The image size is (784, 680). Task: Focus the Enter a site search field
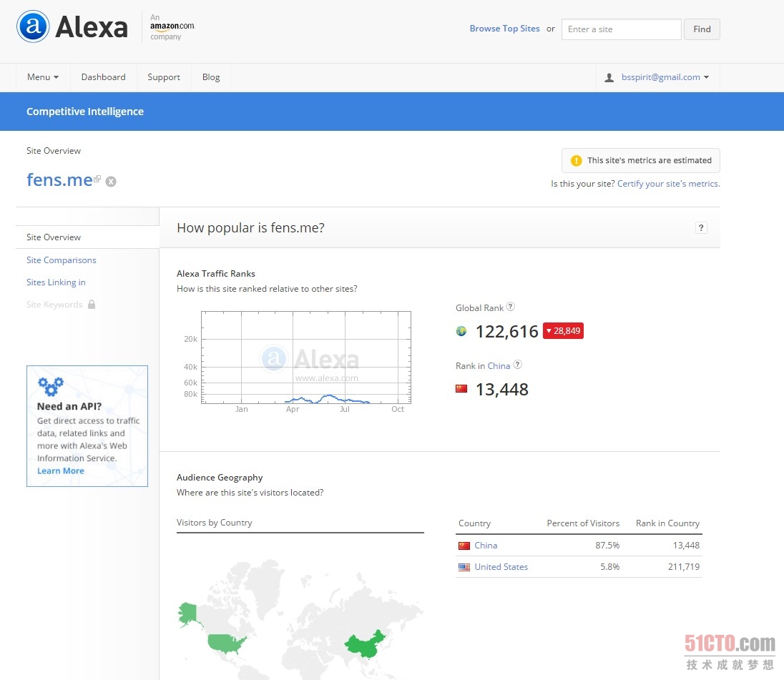pos(621,29)
